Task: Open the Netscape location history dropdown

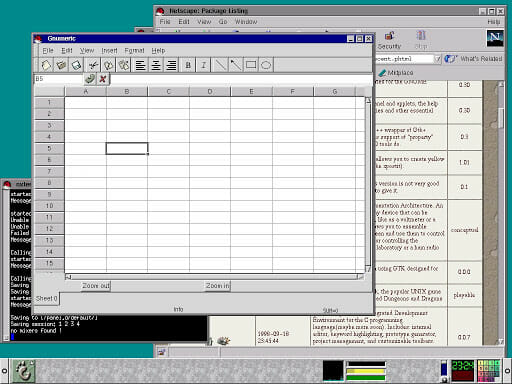Action: click(437, 59)
